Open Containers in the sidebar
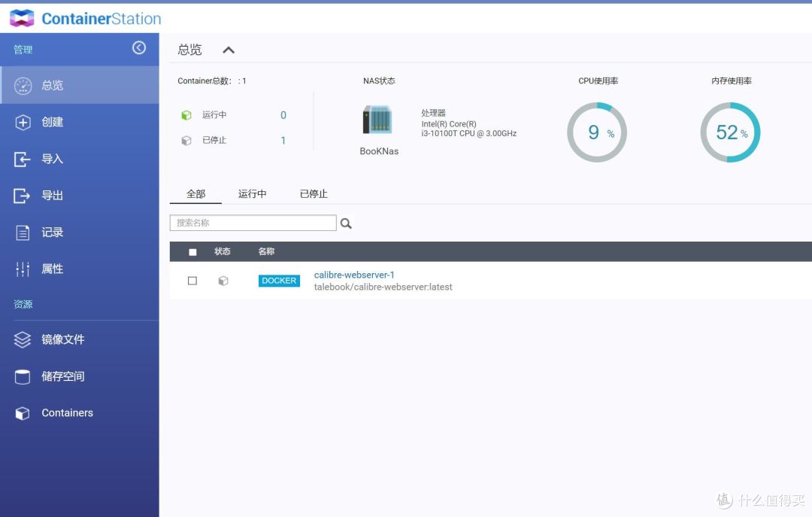This screenshot has width=812, height=517. pyautogui.click(x=79, y=413)
